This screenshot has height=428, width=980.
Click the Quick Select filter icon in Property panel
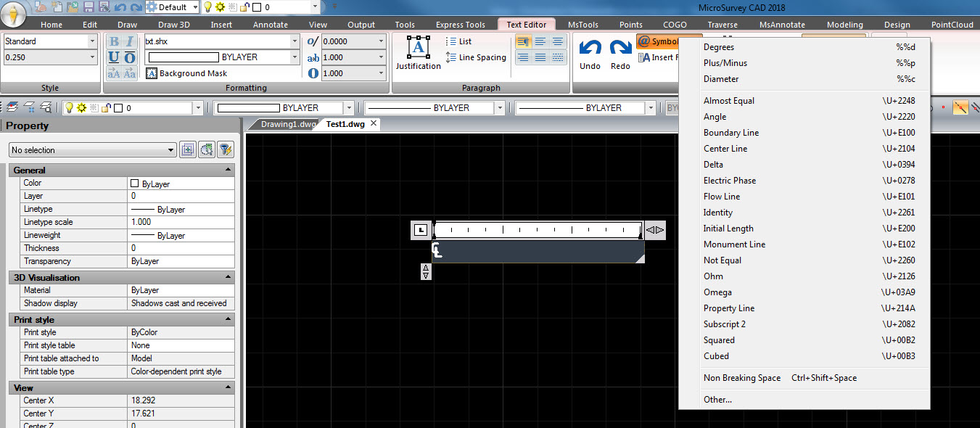tap(226, 149)
